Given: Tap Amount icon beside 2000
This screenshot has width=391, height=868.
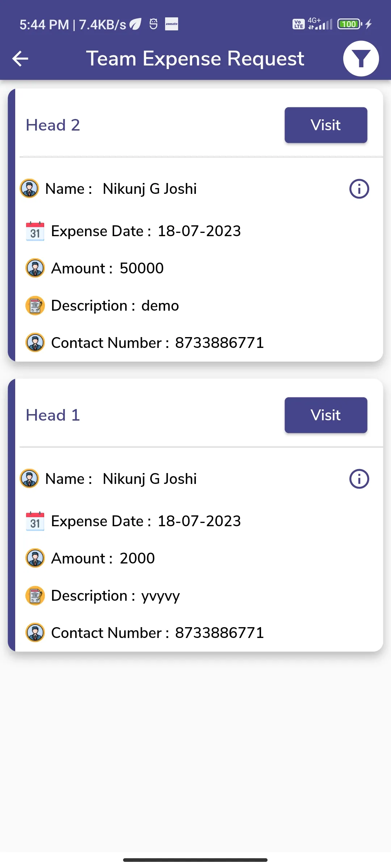Looking at the screenshot, I should 35,558.
